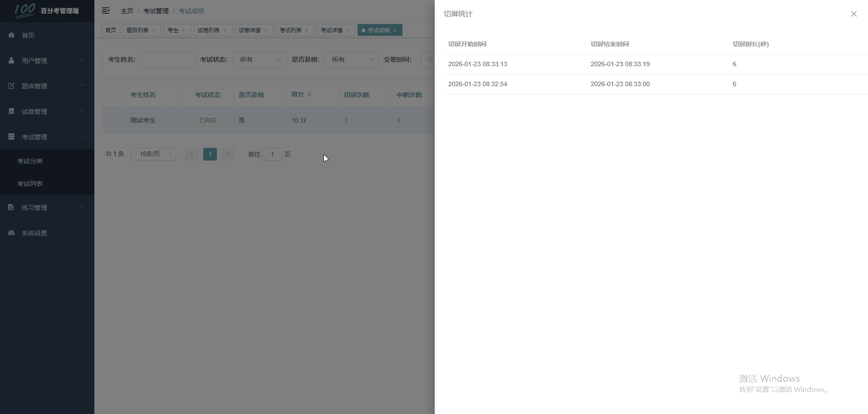Check the row checkbox for 测试考生

(112, 120)
